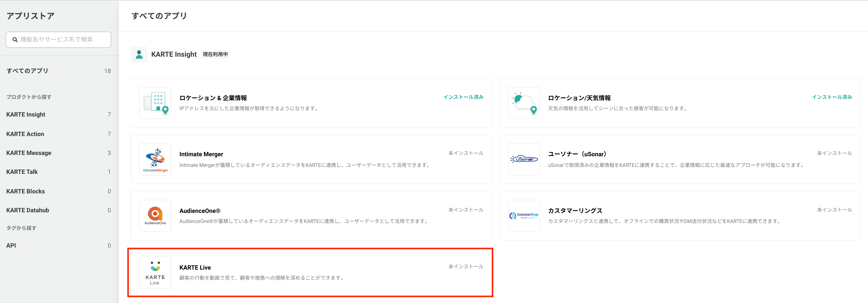Screen dimensions: 868x303
Task: Open the Intimate Merger logo icon
Action: 155,159
